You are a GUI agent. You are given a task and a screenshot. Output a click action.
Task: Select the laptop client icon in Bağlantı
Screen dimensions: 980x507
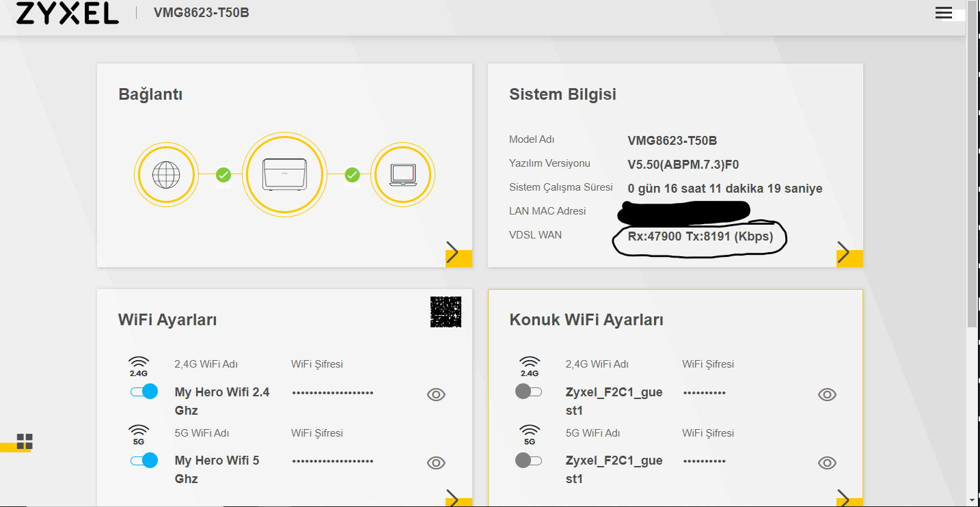click(x=403, y=175)
